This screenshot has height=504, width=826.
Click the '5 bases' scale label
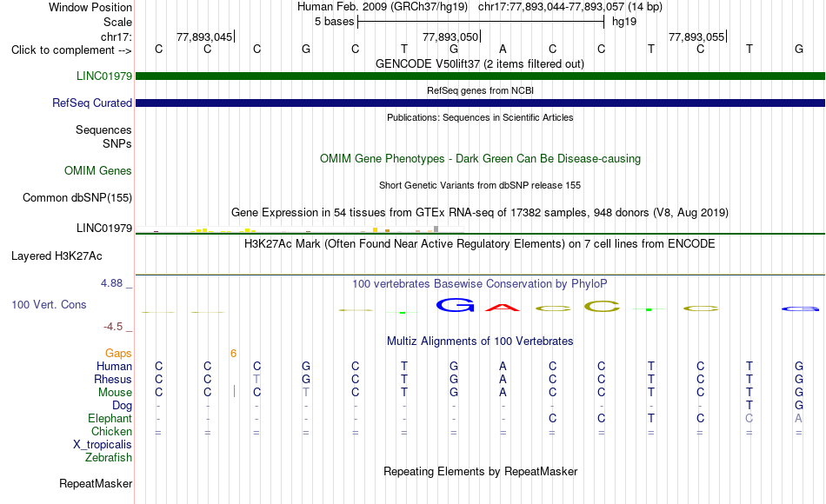335,22
